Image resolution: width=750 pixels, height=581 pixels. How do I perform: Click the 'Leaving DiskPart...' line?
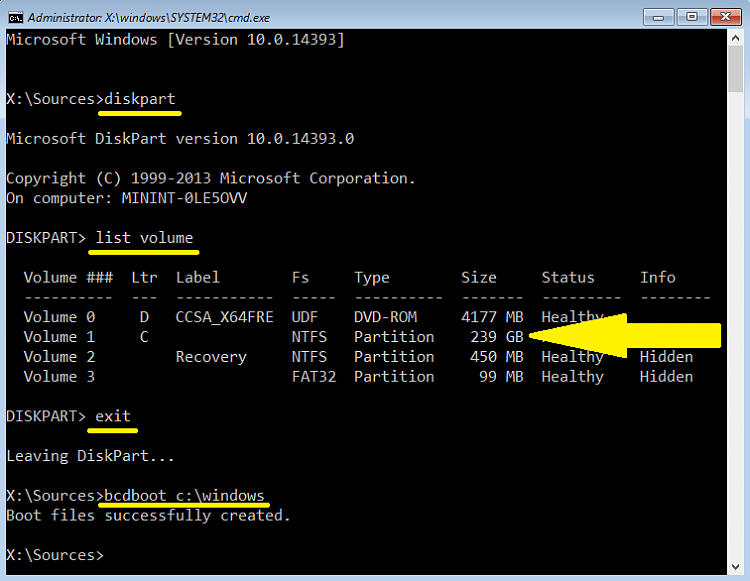click(x=90, y=456)
